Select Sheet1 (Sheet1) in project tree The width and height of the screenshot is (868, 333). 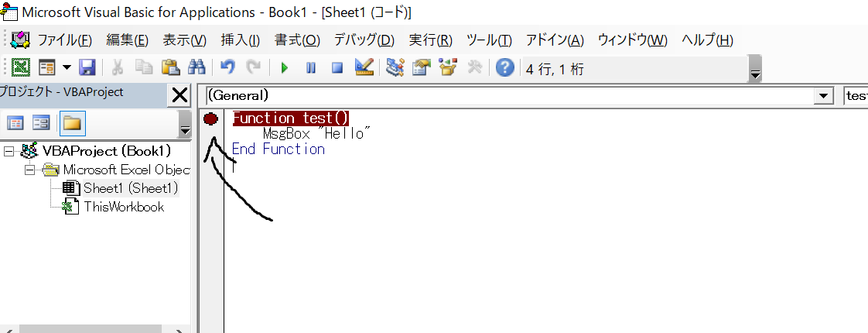132,188
